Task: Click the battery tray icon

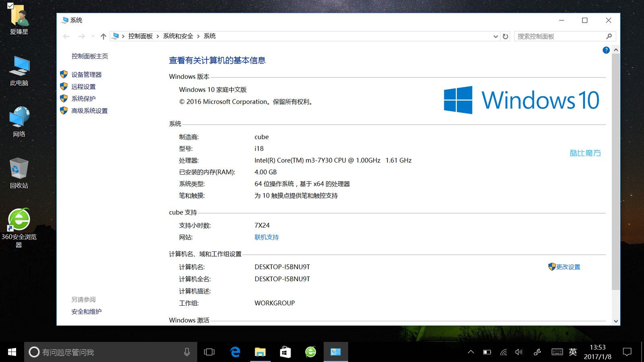Action: point(487,352)
